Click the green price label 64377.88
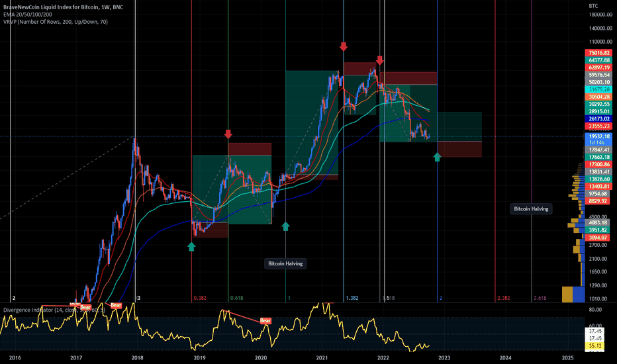617x364 pixels. (599, 60)
